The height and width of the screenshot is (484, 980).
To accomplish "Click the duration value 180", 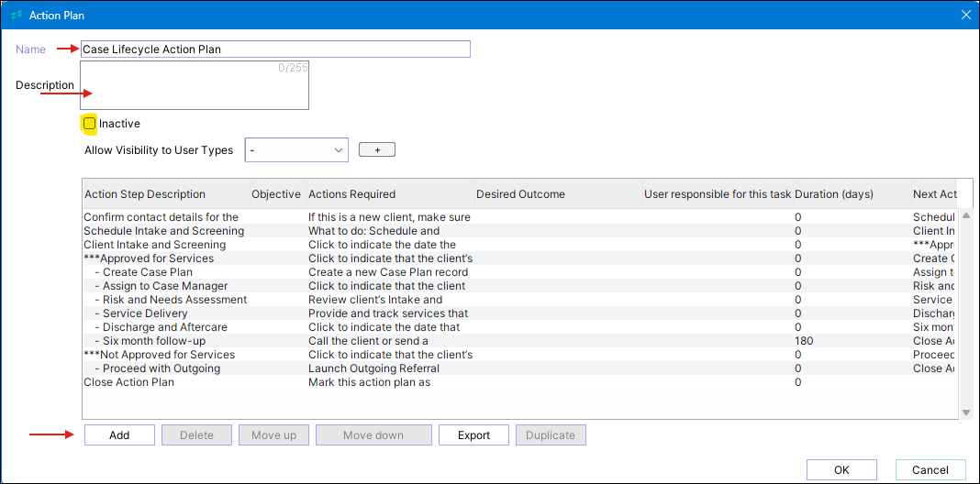I will tap(803, 341).
